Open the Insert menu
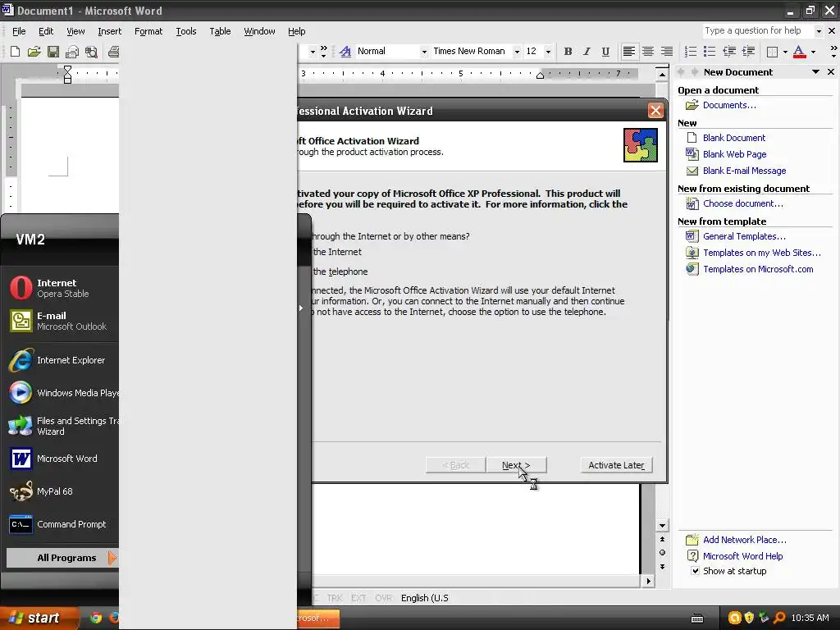The width and height of the screenshot is (840, 630). pos(109,32)
